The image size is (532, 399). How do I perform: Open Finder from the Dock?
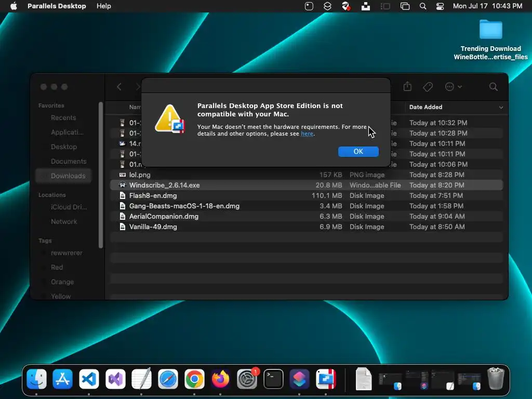(36, 379)
